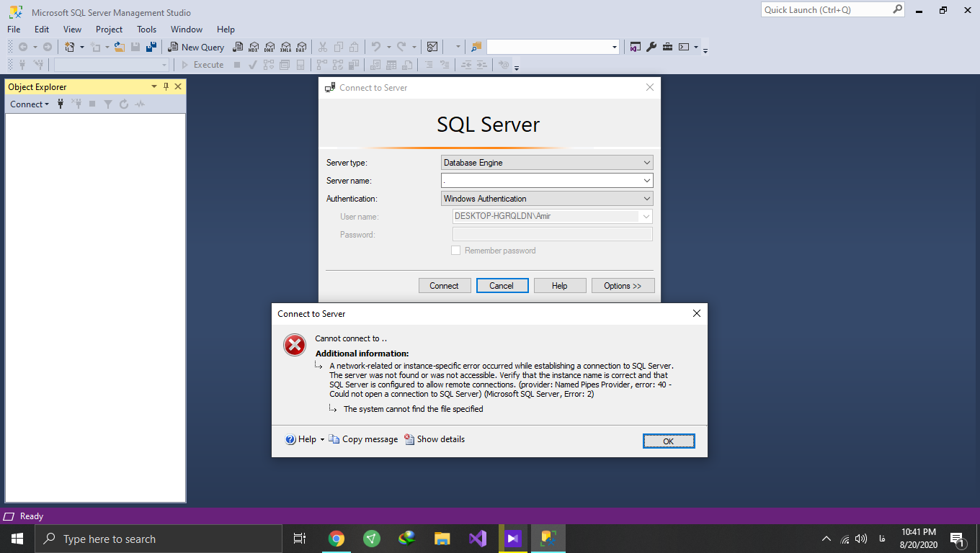Click the Object Explorer refresh icon
The height and width of the screenshot is (553, 980).
[x=124, y=104]
